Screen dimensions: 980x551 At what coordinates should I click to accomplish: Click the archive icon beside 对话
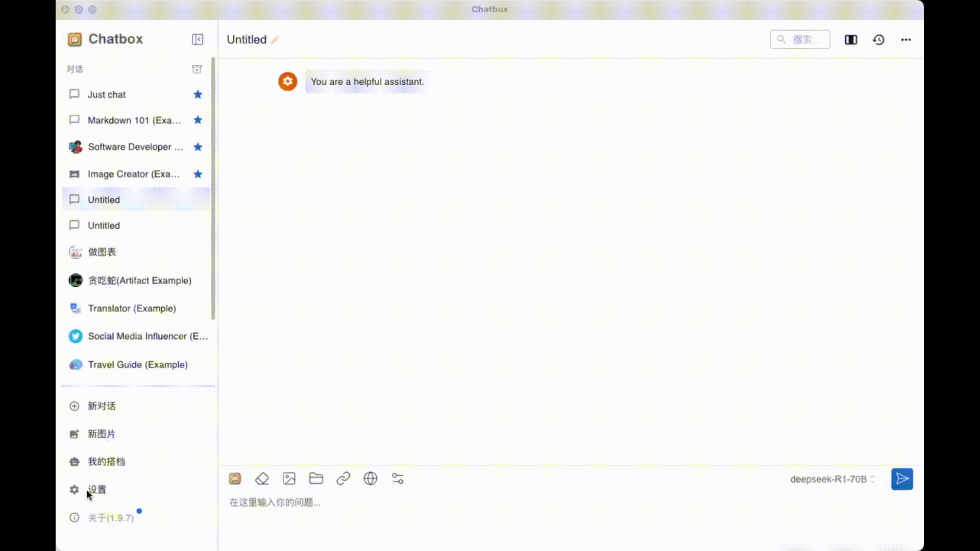tap(197, 69)
